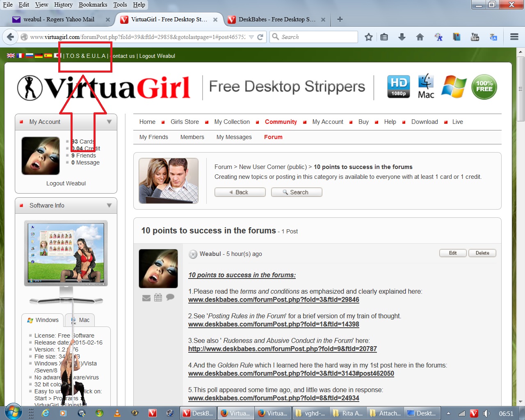The image size is (525, 420).
Task: Click the Back button in the forum header
Action: [x=240, y=192]
